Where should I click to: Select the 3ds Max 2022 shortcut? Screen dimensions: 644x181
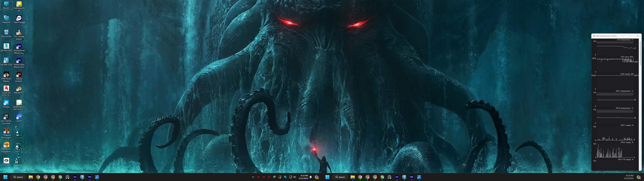click(6, 47)
